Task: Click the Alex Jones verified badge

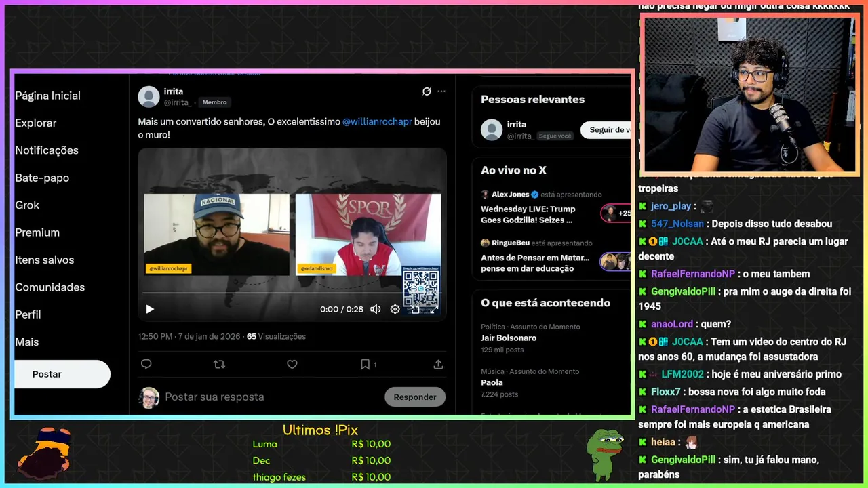Action: [x=534, y=195]
